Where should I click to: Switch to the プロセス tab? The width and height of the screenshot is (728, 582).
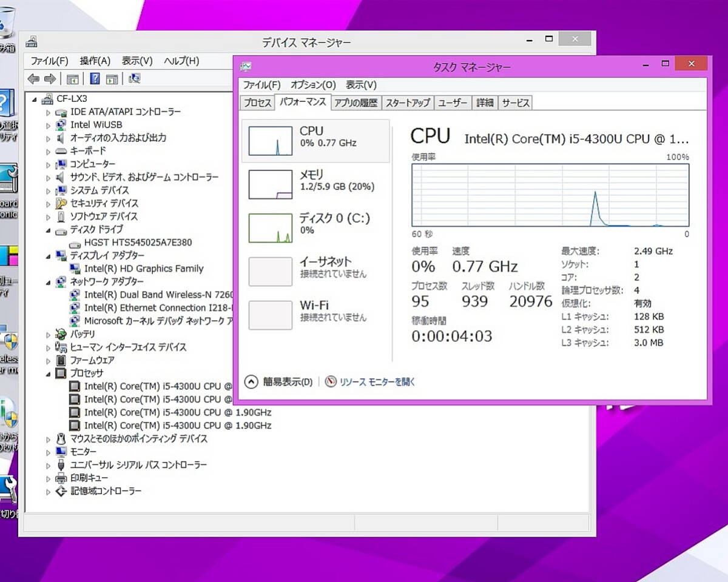[x=258, y=103]
